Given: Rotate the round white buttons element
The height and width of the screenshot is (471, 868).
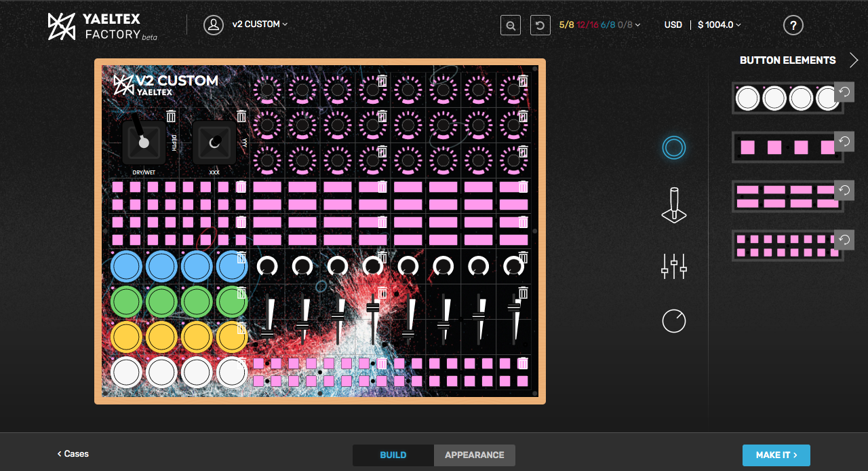Looking at the screenshot, I should point(844,92).
